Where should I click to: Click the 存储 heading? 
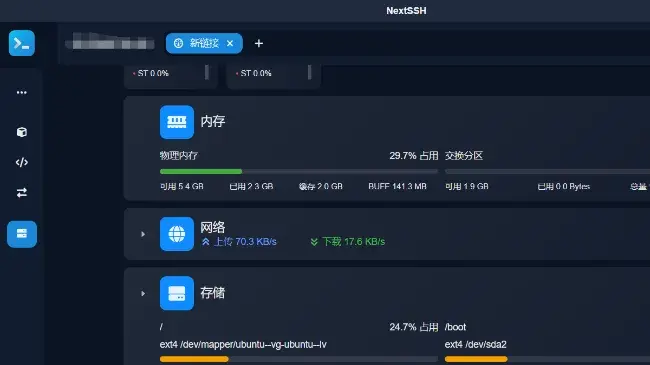(213, 293)
